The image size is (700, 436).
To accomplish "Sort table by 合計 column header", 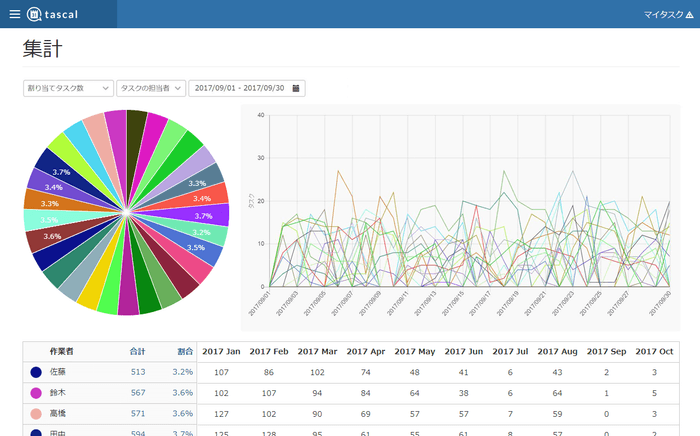I will 138,351.
